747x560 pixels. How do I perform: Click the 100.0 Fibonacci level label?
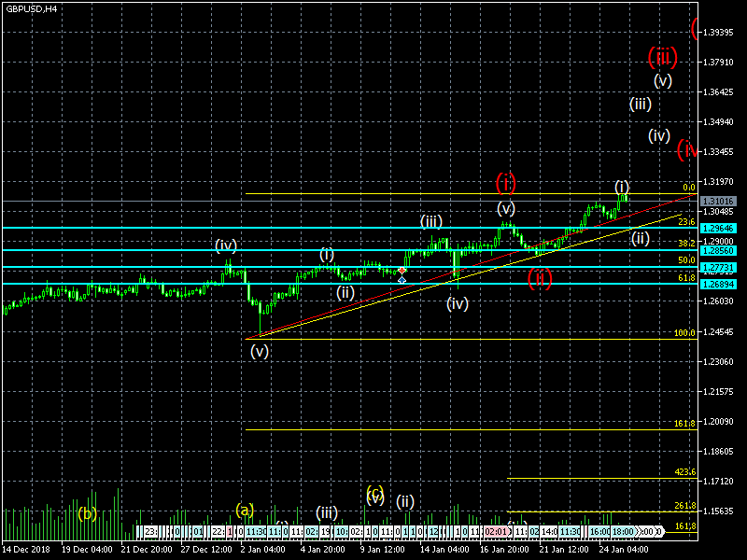684,333
